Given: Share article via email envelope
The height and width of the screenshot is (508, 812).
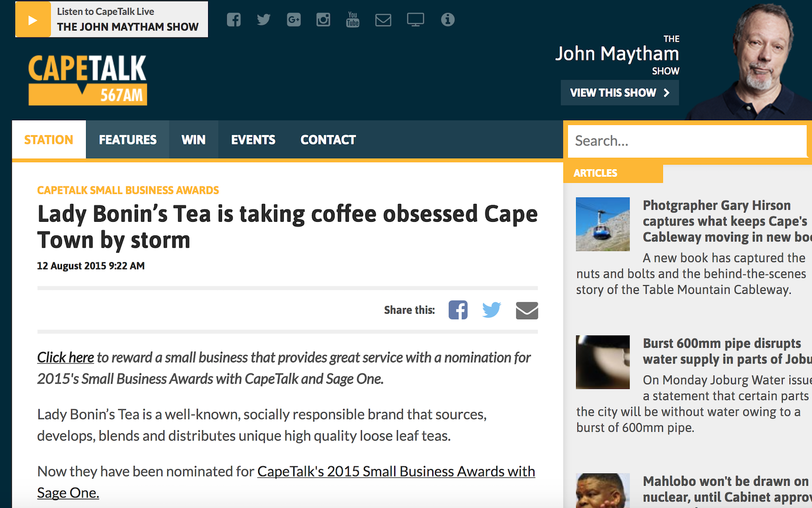Looking at the screenshot, I should [x=527, y=310].
